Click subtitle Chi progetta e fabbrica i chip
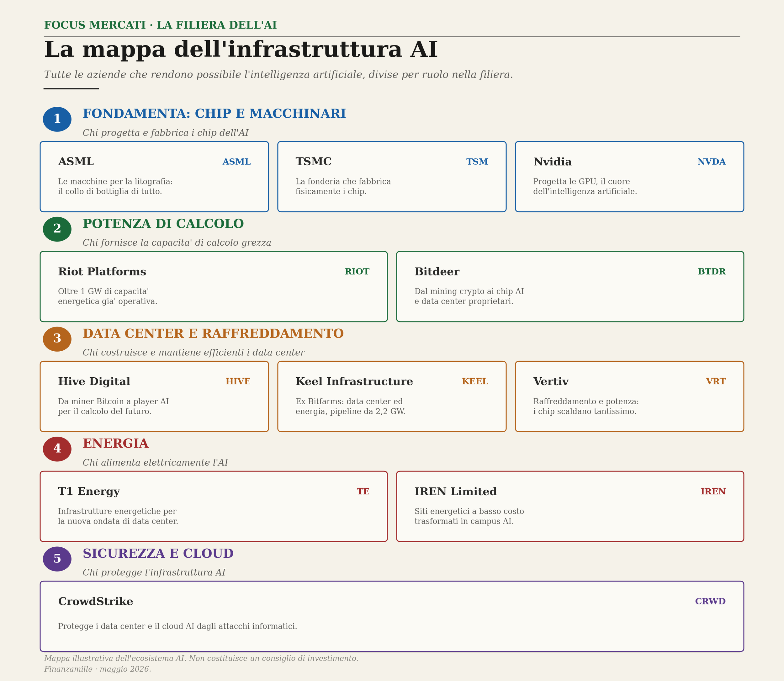The image size is (784, 681). tap(166, 133)
